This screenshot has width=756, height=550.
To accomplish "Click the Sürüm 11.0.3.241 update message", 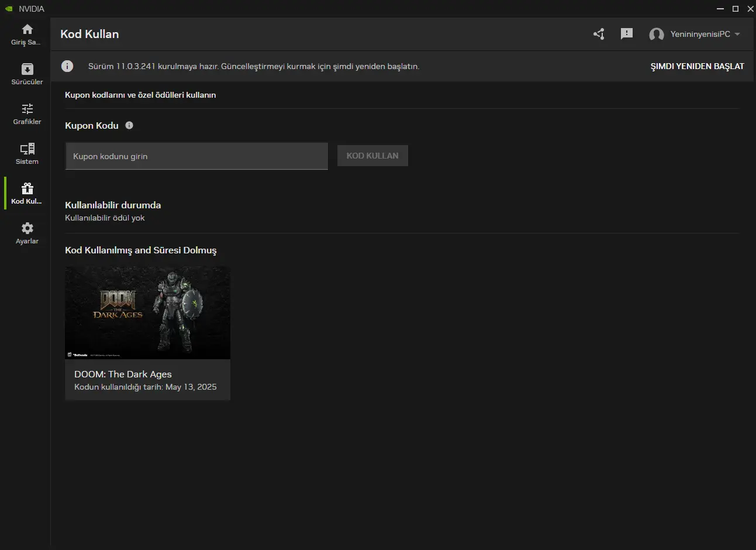I will (254, 67).
